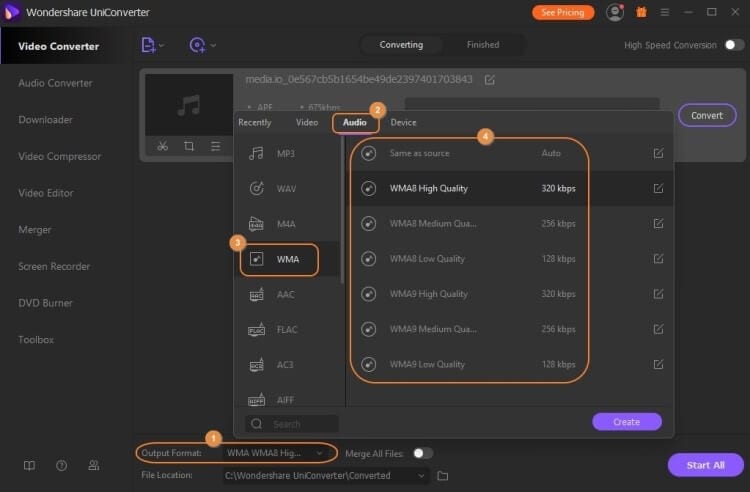Browse output folder with folder icon
This screenshot has height=492, width=750.
(x=442, y=476)
